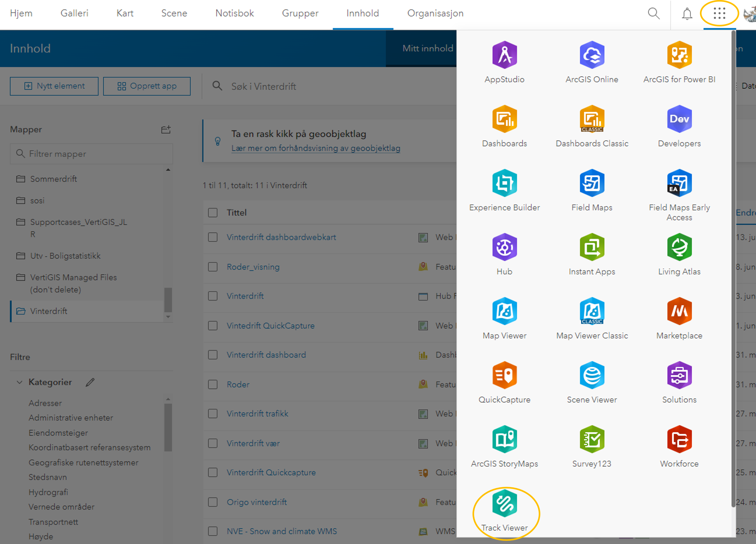Image resolution: width=756 pixels, height=544 pixels.
Task: Click the search magnifier in top bar
Action: [x=653, y=13]
